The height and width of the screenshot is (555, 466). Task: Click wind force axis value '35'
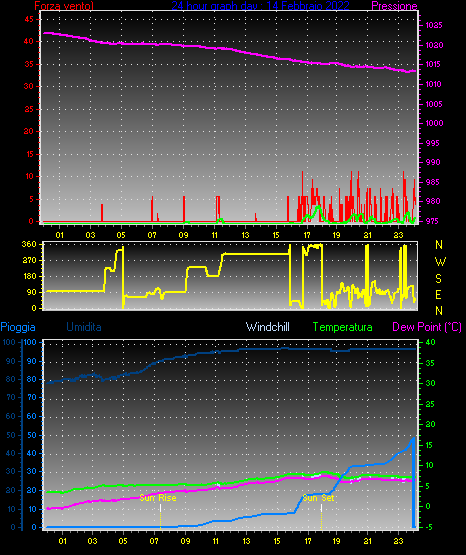point(29,64)
